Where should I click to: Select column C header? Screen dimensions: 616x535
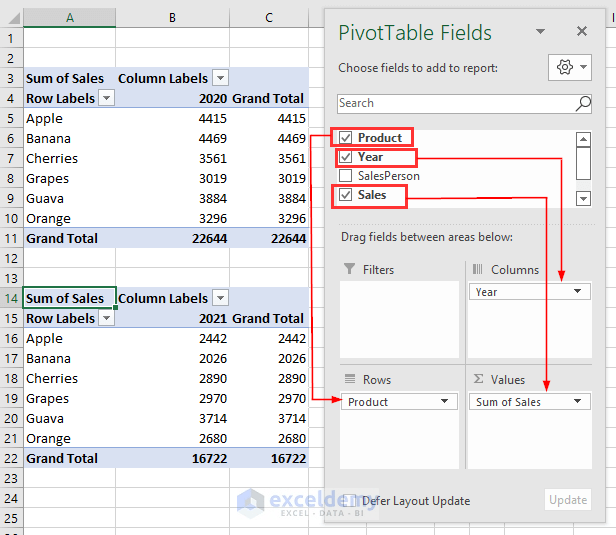pos(269,18)
